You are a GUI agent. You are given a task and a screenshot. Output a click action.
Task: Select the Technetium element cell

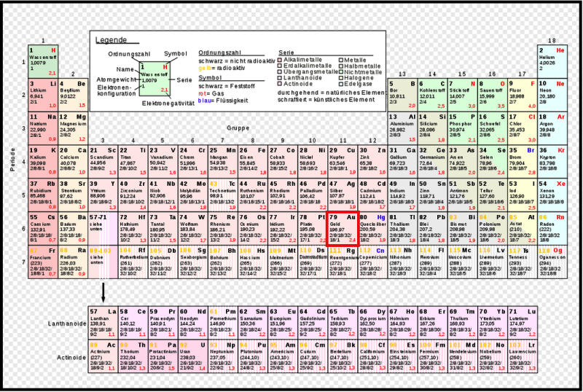[x=223, y=195]
